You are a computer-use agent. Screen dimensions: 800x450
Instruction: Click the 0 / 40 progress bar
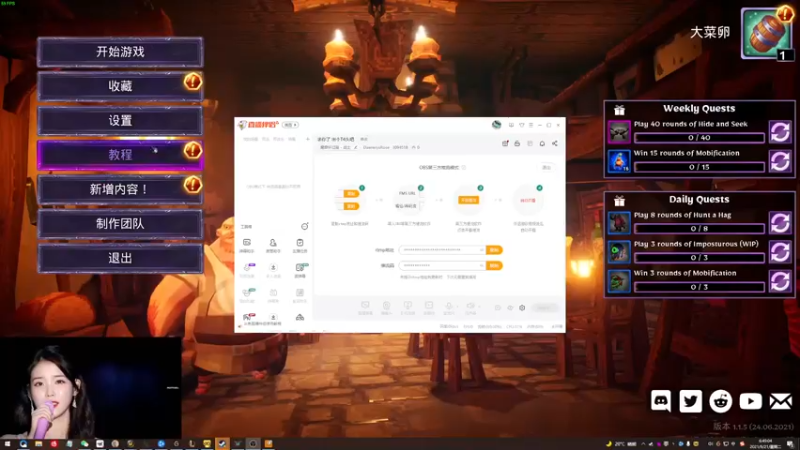coord(699,138)
